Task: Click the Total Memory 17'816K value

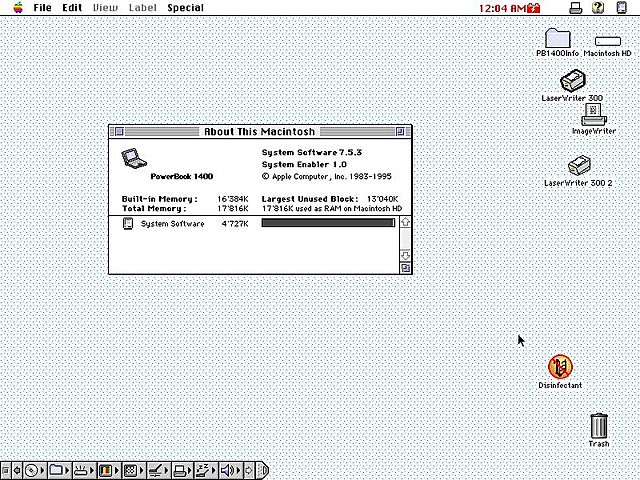Action: point(233,209)
